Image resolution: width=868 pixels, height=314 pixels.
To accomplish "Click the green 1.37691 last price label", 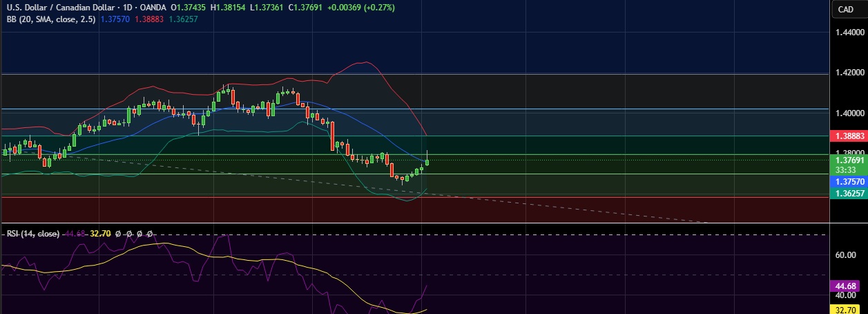I will (x=848, y=159).
